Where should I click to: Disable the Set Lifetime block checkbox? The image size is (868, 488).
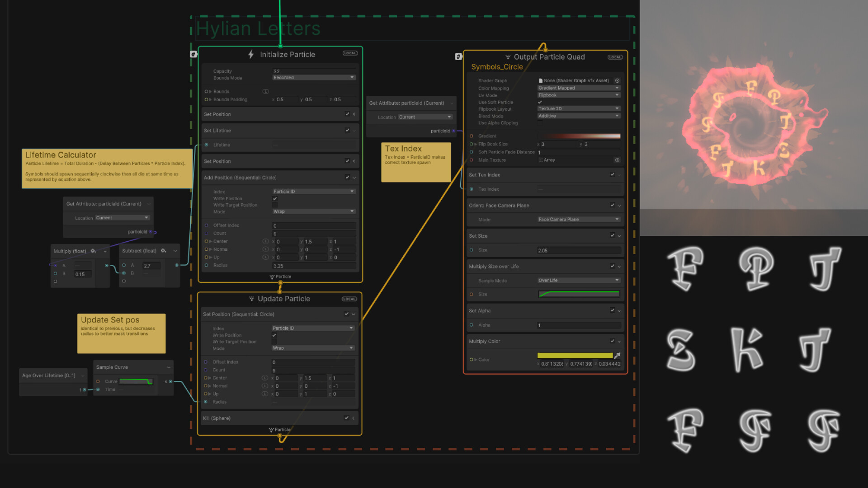(347, 130)
